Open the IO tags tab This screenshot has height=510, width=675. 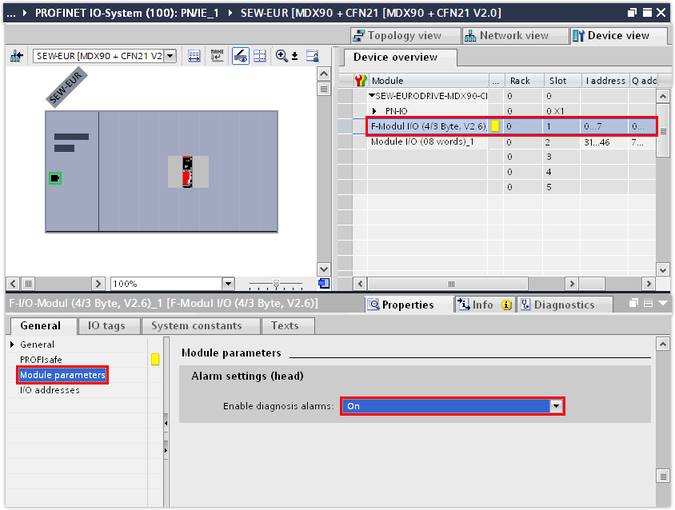(106, 326)
